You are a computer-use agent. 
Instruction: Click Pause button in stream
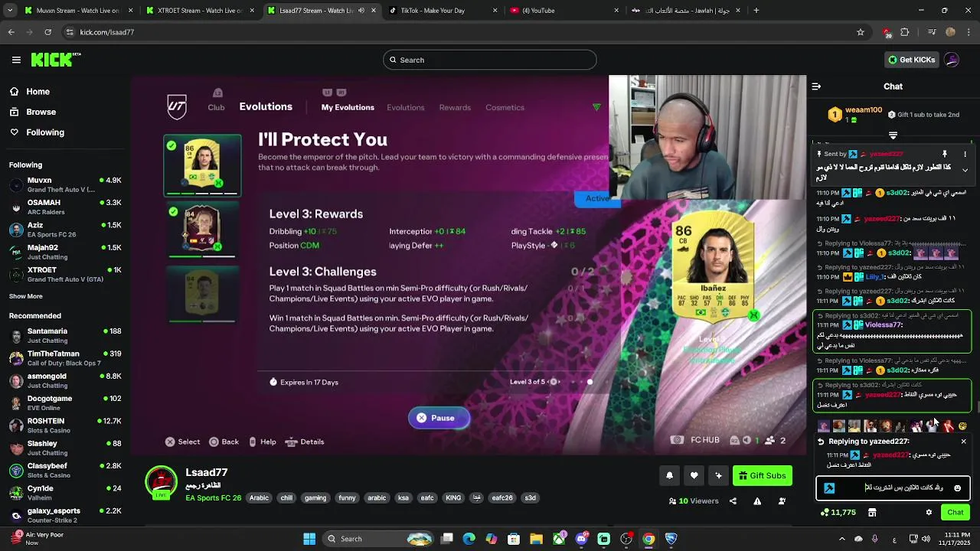click(x=439, y=418)
